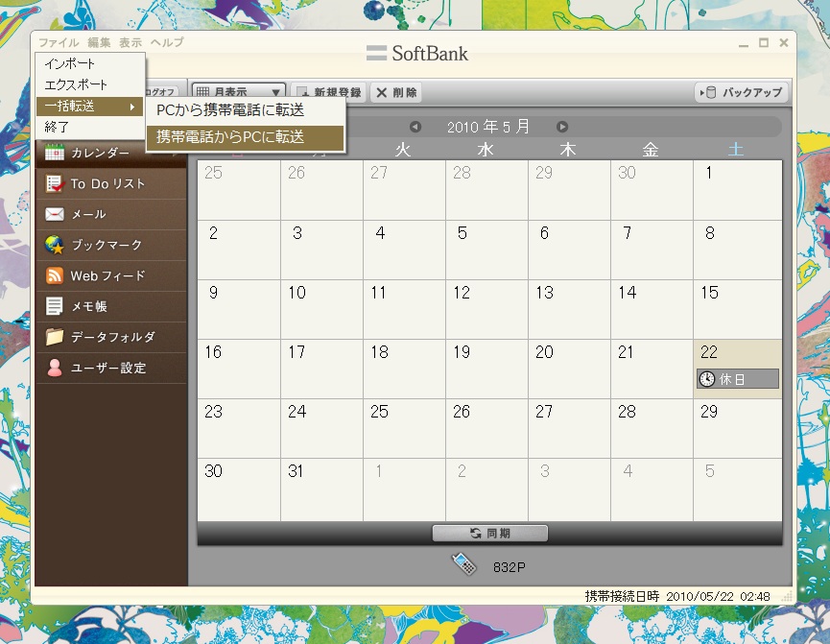Go to previous month arrow
Image resolution: width=830 pixels, height=644 pixels.
(x=415, y=127)
